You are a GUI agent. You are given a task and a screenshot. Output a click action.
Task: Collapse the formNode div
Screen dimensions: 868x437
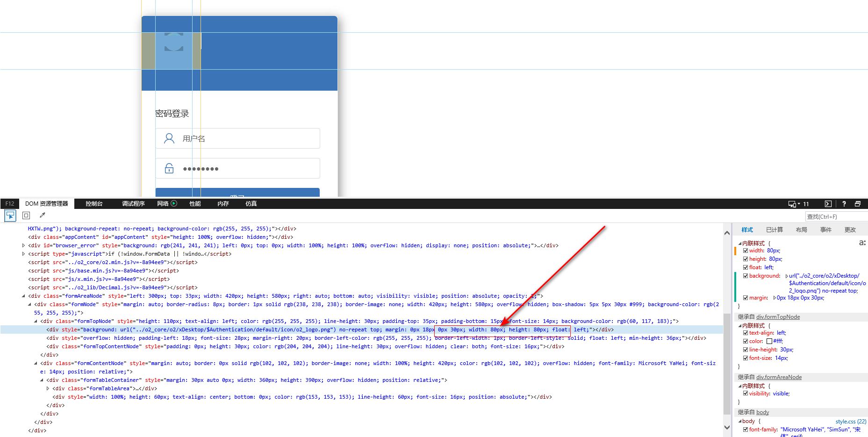pos(29,304)
